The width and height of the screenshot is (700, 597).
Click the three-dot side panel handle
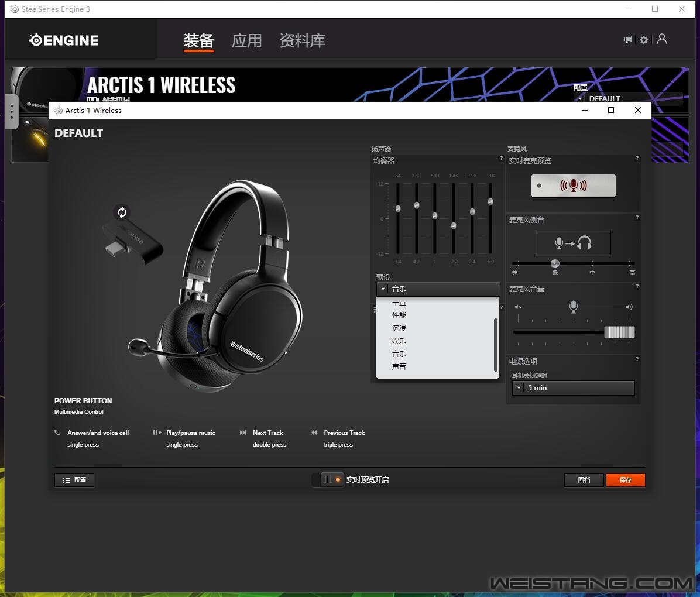click(x=12, y=112)
